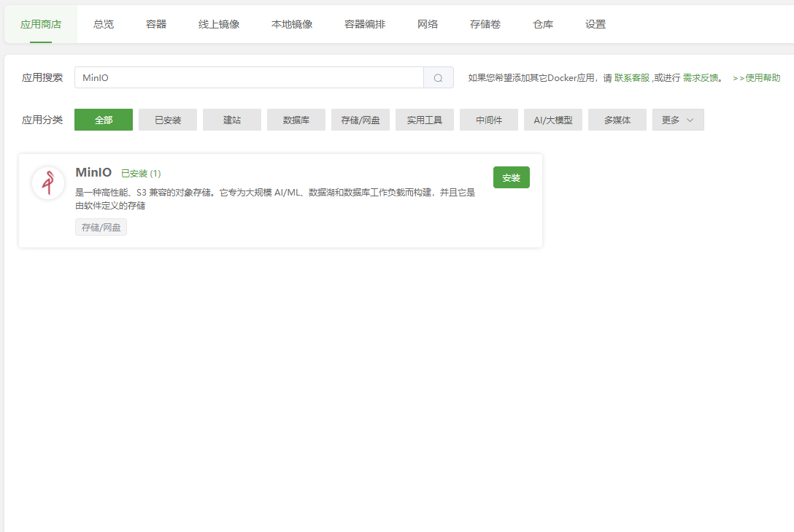Open the 应用商店 tab
The image size is (794, 532).
coord(41,24)
